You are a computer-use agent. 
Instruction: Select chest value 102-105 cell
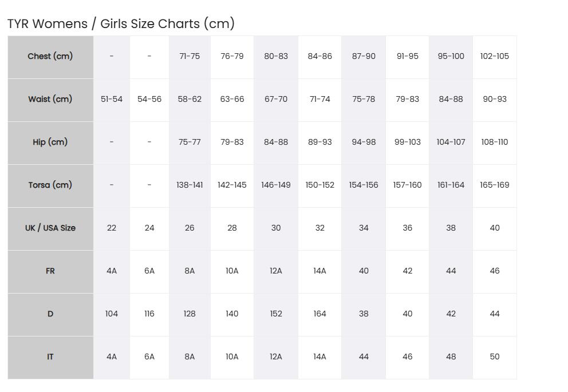[x=495, y=57]
